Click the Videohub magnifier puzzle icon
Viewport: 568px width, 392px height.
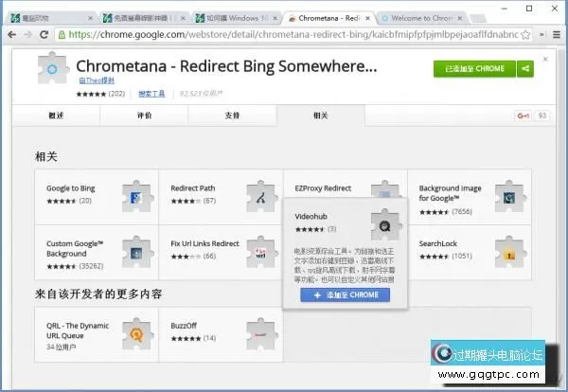(x=386, y=224)
